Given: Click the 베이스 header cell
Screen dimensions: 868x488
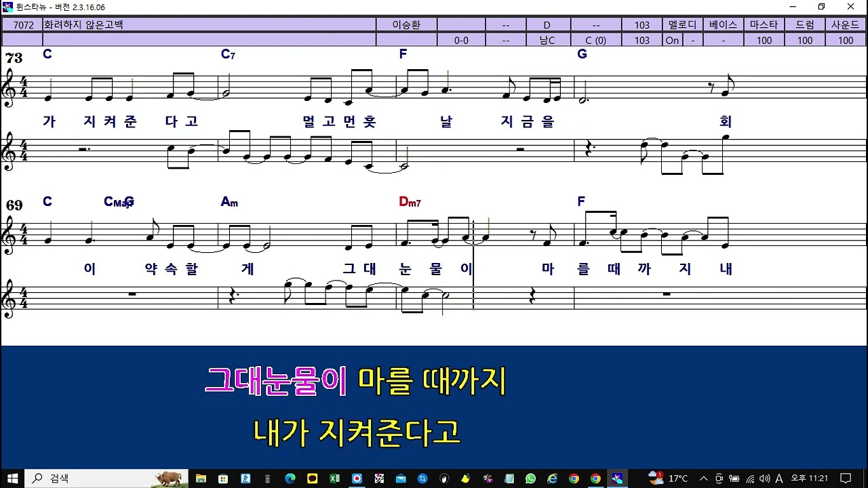Looking at the screenshot, I should coord(723,24).
